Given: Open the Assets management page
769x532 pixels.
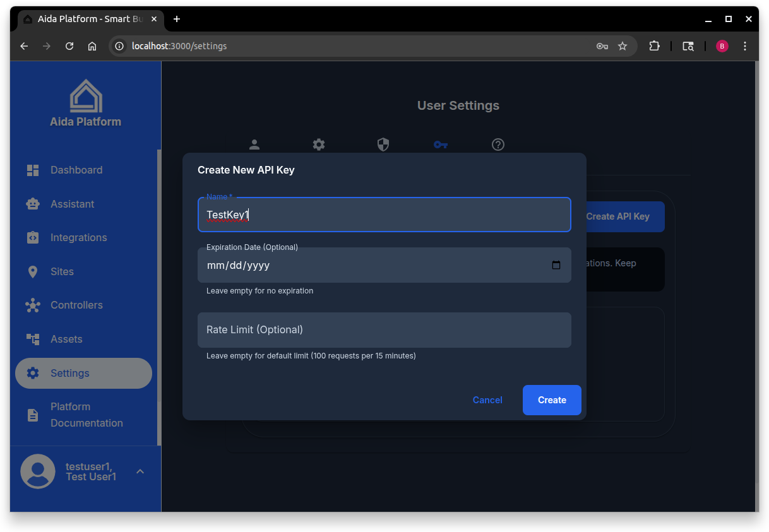Looking at the screenshot, I should pyautogui.click(x=66, y=339).
